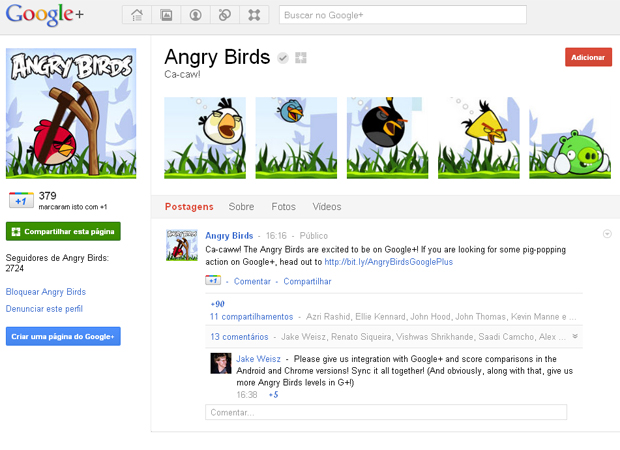Click the Home icon in top toolbar
620x450 pixels.
(137, 15)
